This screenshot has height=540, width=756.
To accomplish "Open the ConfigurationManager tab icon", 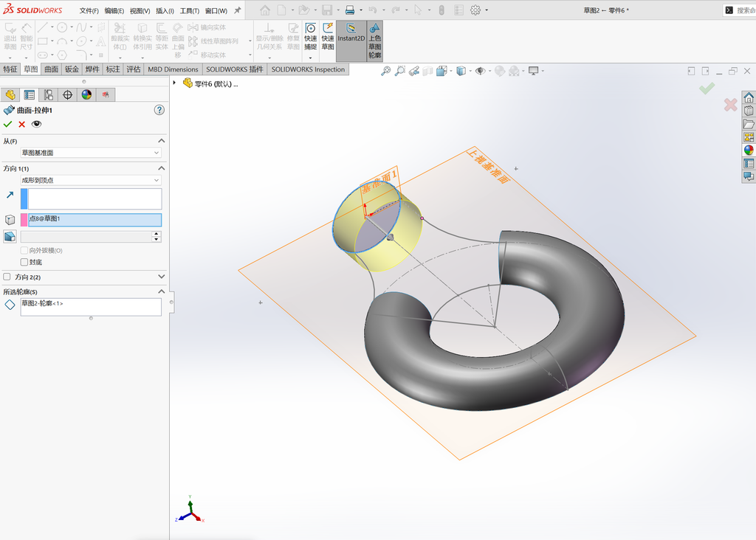I will click(x=48, y=95).
